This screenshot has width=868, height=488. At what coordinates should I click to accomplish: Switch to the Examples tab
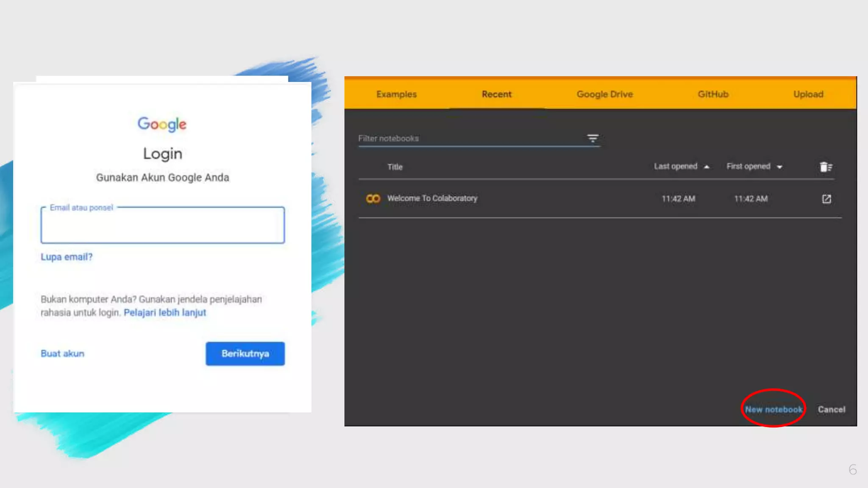coord(396,94)
